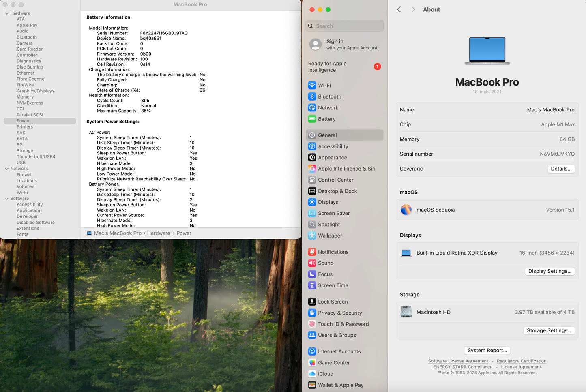Screen dimensions: 586x392
Task: Select the Bluetooth icon in System Settings
Action: (312, 96)
